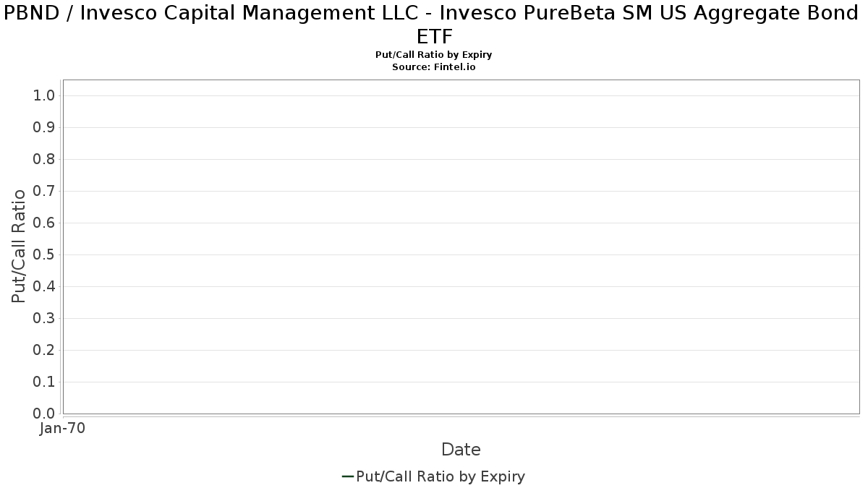Screen dimensions: 868x488
Task: Click the 0.1 y-axis tick label
Action: point(44,382)
